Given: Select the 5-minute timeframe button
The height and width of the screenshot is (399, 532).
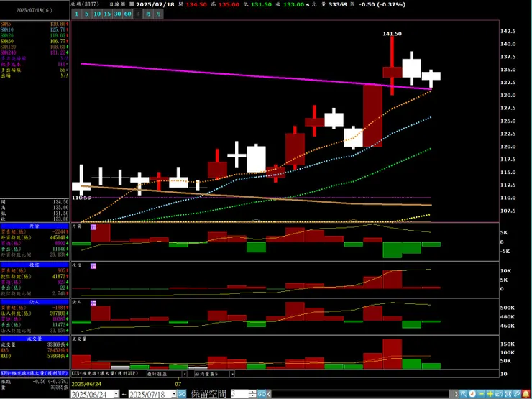Looking at the screenshot, I should pyautogui.click(x=86, y=14).
